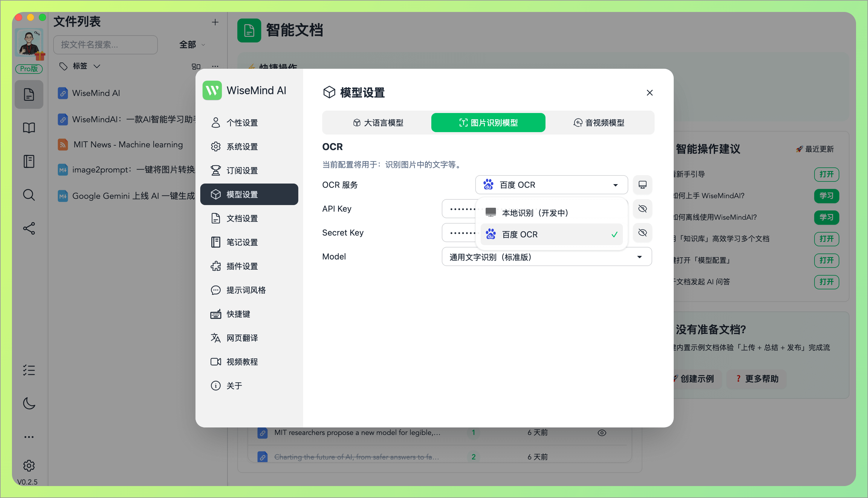Click the 按文件名搜索 search input field
This screenshot has width=868, height=498.
coord(105,45)
